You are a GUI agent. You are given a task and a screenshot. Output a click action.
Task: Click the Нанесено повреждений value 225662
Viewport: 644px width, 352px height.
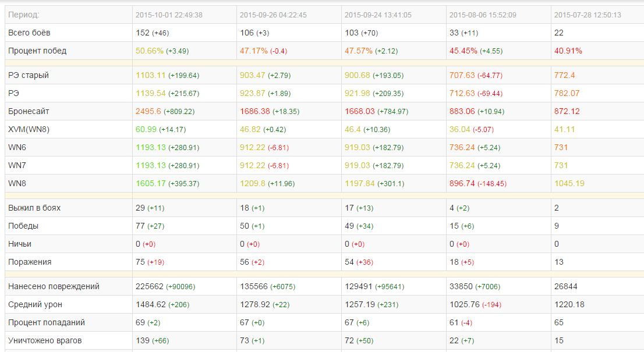coord(150,286)
